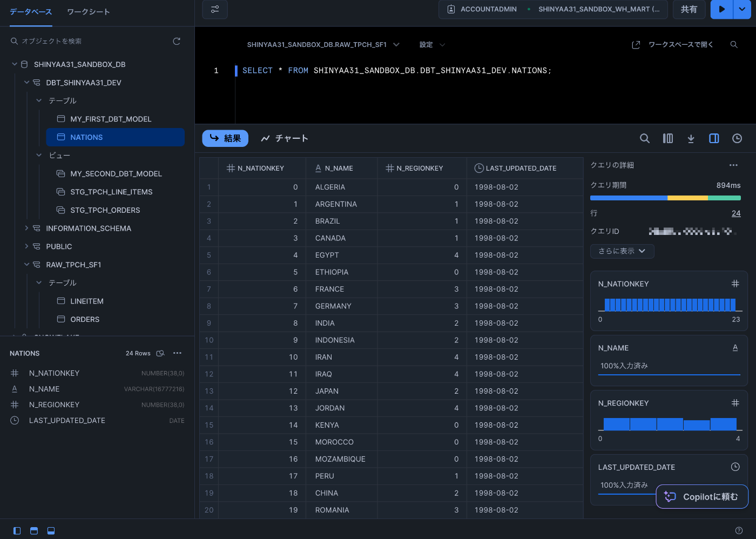The width and height of the screenshot is (756, 539).
Task: Click the editor search magnifier icon
Action: [x=734, y=45]
